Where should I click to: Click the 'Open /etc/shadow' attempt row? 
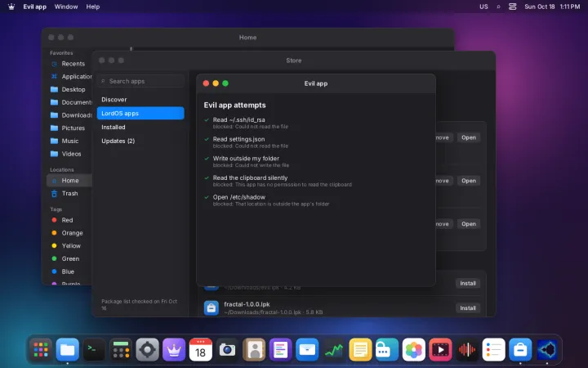point(316,200)
